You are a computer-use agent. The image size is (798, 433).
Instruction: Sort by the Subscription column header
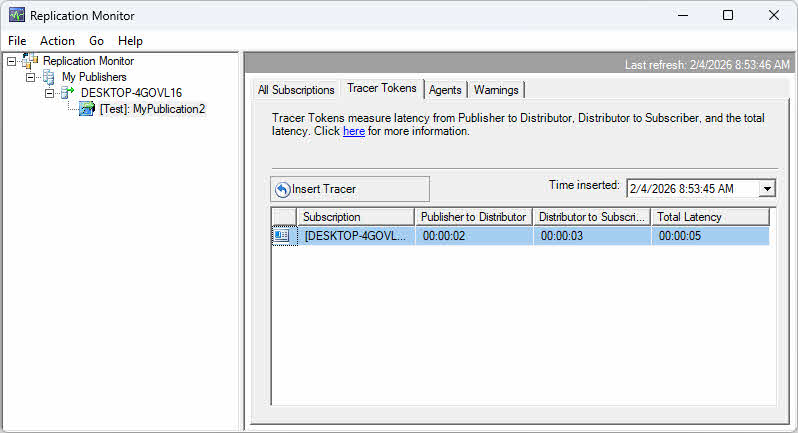click(356, 217)
